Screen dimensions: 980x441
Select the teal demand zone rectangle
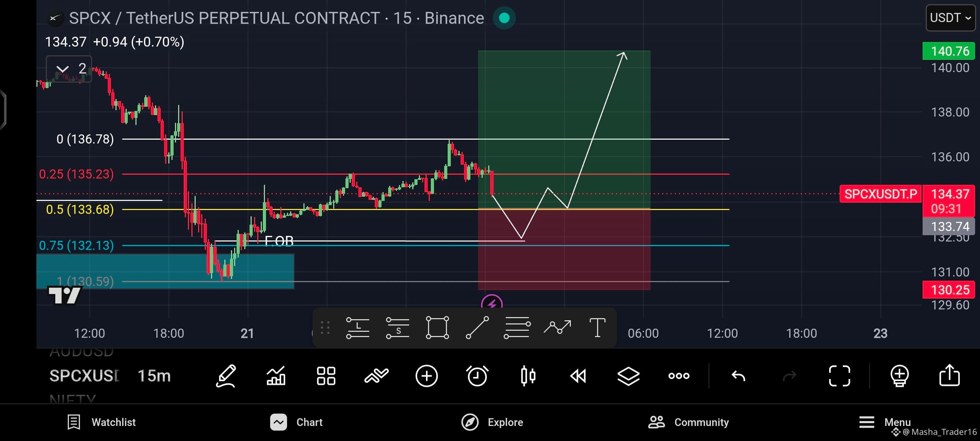165,271
